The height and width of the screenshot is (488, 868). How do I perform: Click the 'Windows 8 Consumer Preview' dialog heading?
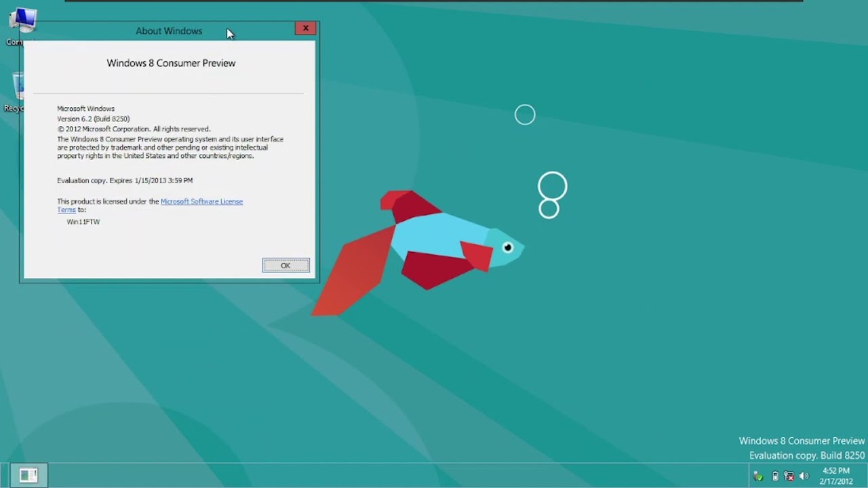(171, 63)
